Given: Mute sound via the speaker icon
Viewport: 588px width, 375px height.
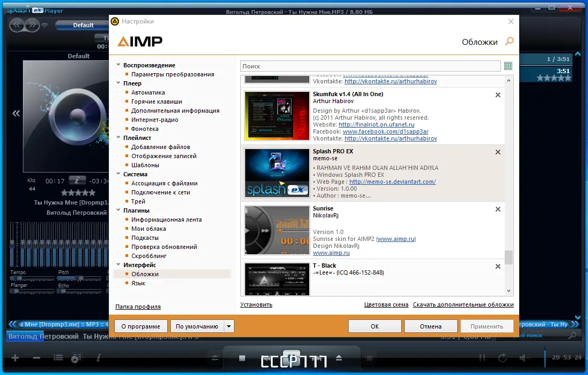Looking at the screenshot, I should (524, 358).
